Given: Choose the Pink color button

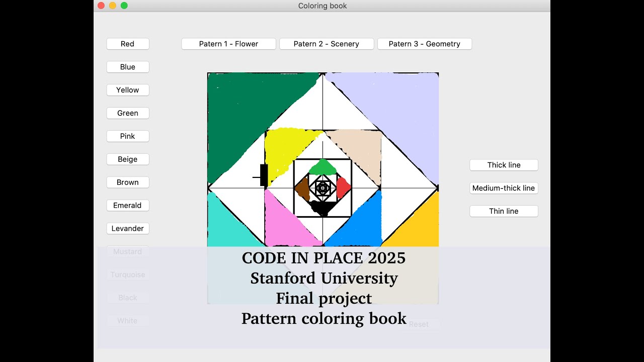Looking at the screenshot, I should pyautogui.click(x=128, y=136).
